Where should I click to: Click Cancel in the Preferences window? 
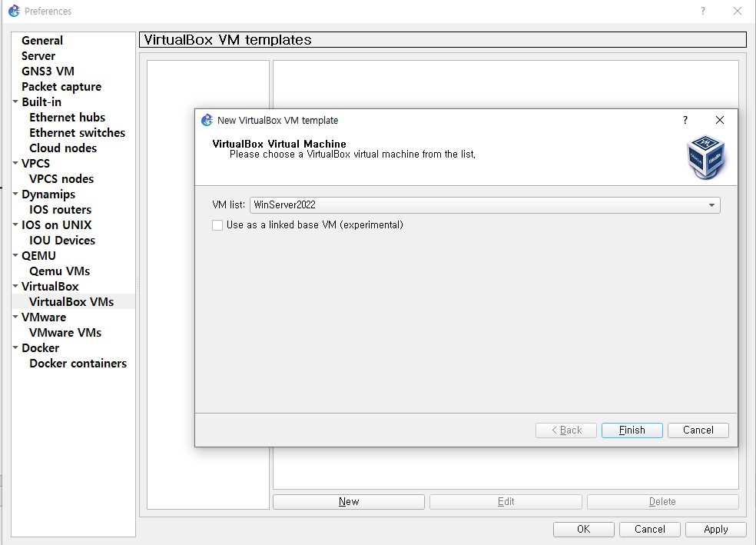coord(649,529)
